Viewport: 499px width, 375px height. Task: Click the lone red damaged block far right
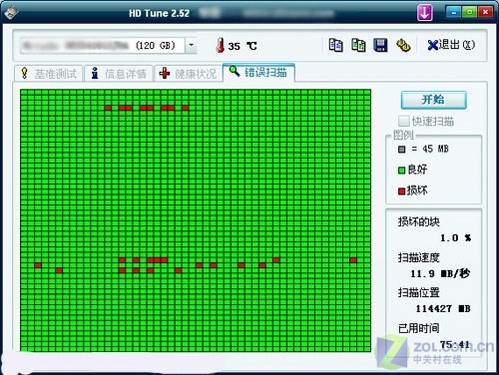[353, 260]
